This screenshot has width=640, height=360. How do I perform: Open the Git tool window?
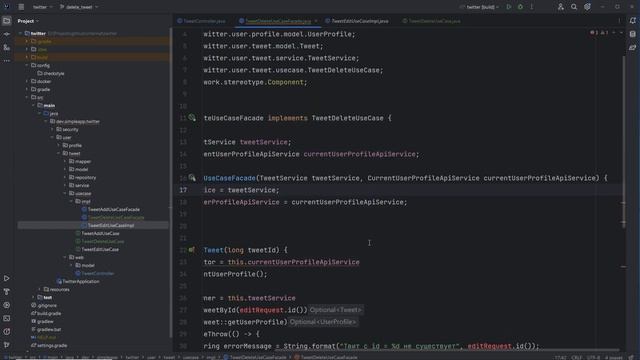[x=7, y=345]
